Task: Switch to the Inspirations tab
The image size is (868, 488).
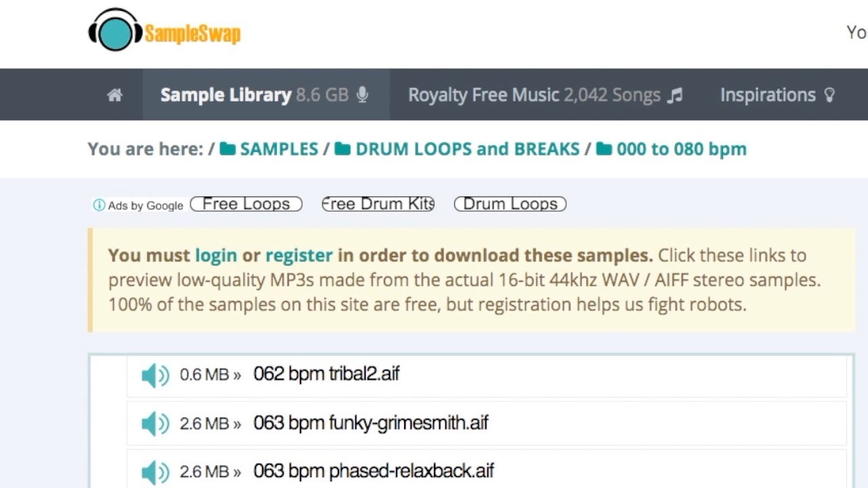Action: click(x=776, y=95)
